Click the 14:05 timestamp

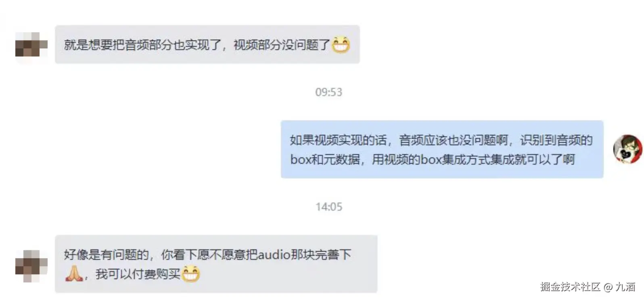click(x=328, y=207)
